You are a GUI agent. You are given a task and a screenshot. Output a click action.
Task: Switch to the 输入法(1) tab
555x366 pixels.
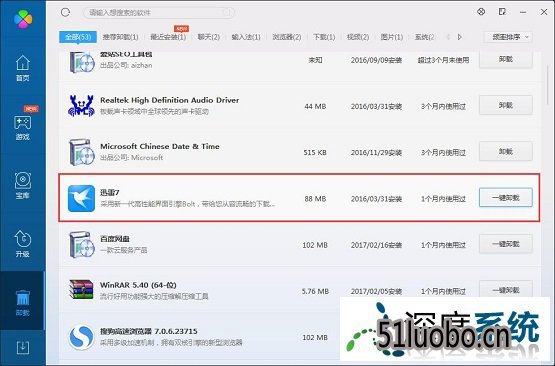(246, 37)
